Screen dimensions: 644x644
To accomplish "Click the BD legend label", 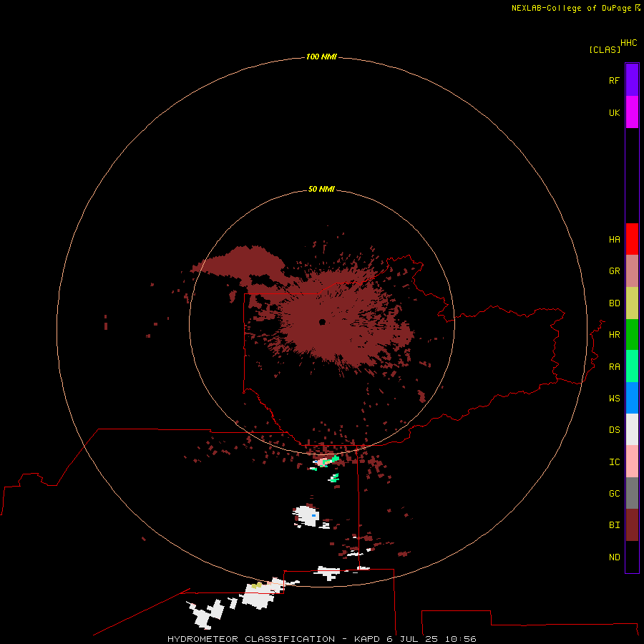I will coord(614,303).
